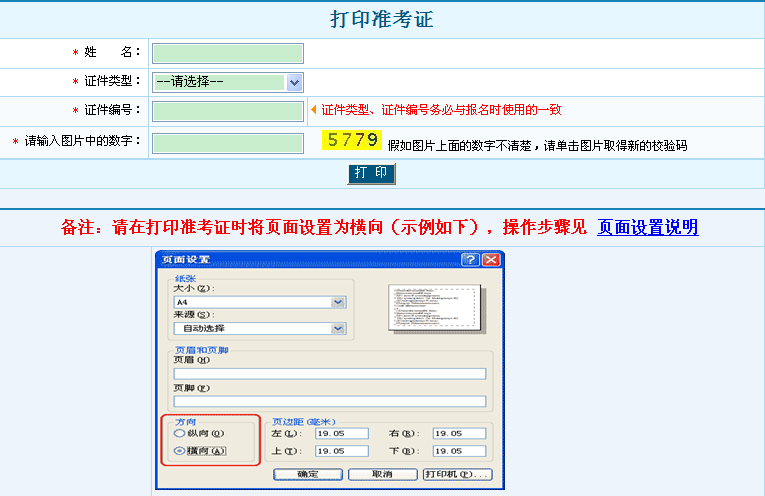Click the 左 left margin field

click(342, 434)
